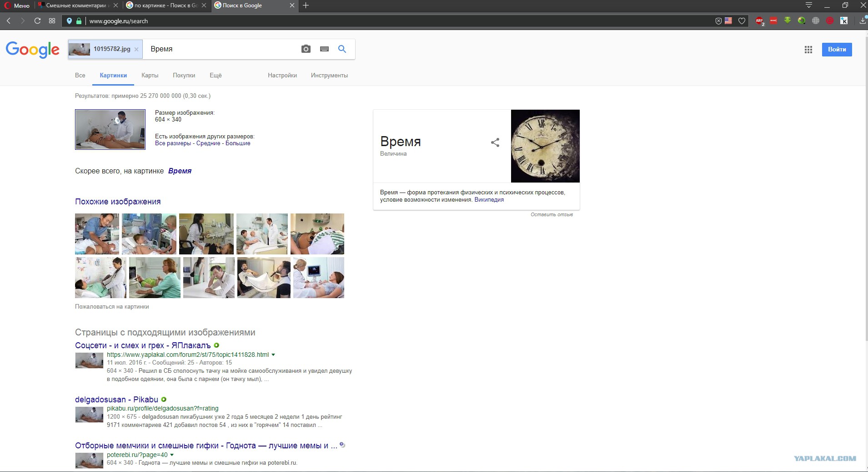Open the on-screen keyboard icon
868x472 pixels.
click(x=324, y=49)
